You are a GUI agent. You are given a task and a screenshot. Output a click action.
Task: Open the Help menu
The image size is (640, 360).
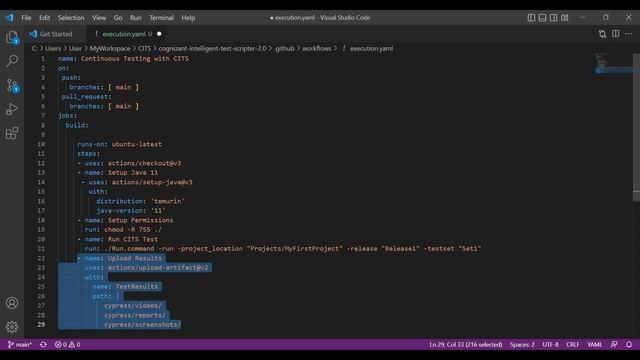(x=188, y=18)
